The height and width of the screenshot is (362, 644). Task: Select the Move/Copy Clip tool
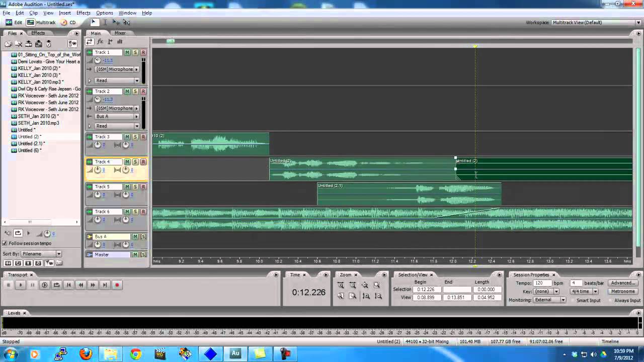click(116, 22)
